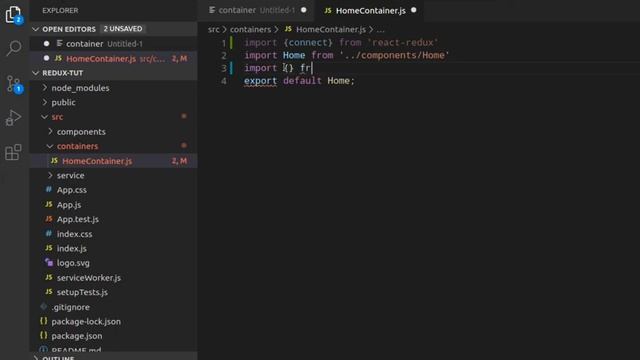Expand the public folder
This screenshot has width=640, height=360.
pyautogui.click(x=44, y=102)
